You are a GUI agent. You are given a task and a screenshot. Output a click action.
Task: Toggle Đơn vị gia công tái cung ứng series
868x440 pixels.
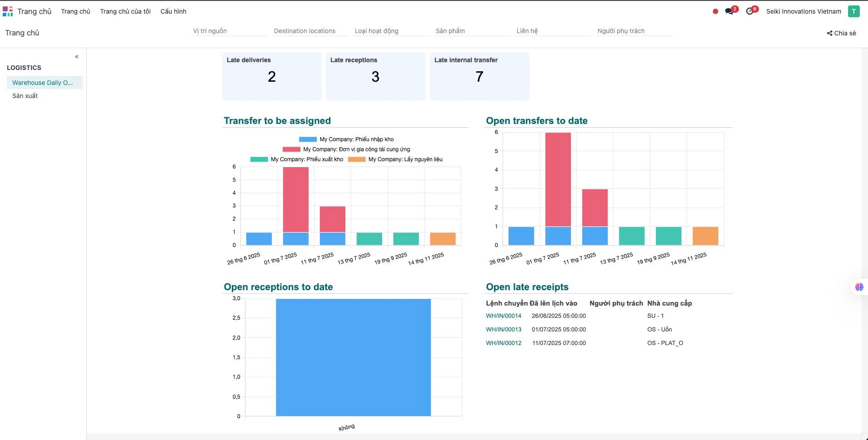click(x=291, y=149)
